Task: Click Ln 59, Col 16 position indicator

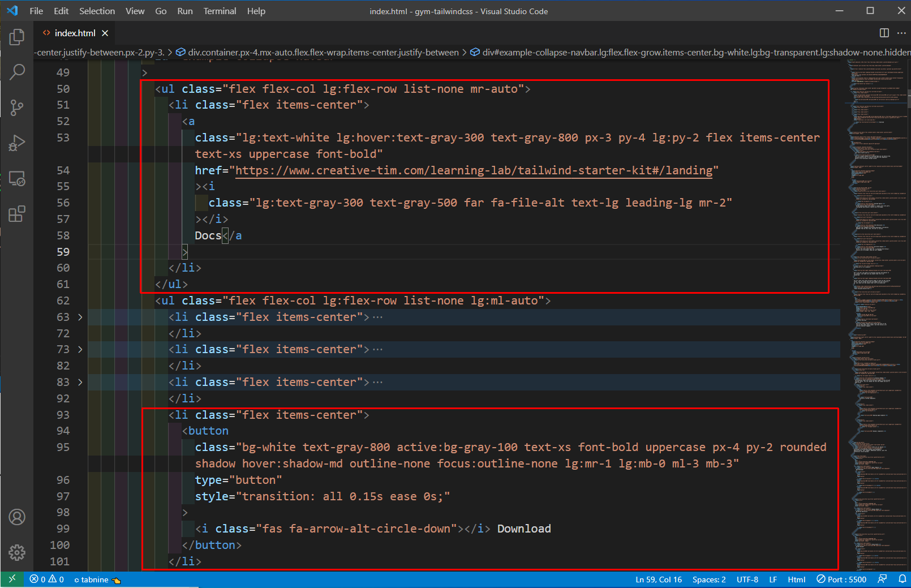Action: pos(659,580)
